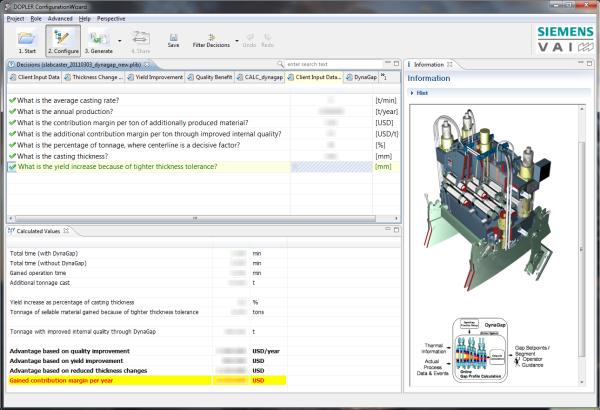600x410 pixels.
Task: Click the DynaGap process diagram image
Action: [483, 350]
